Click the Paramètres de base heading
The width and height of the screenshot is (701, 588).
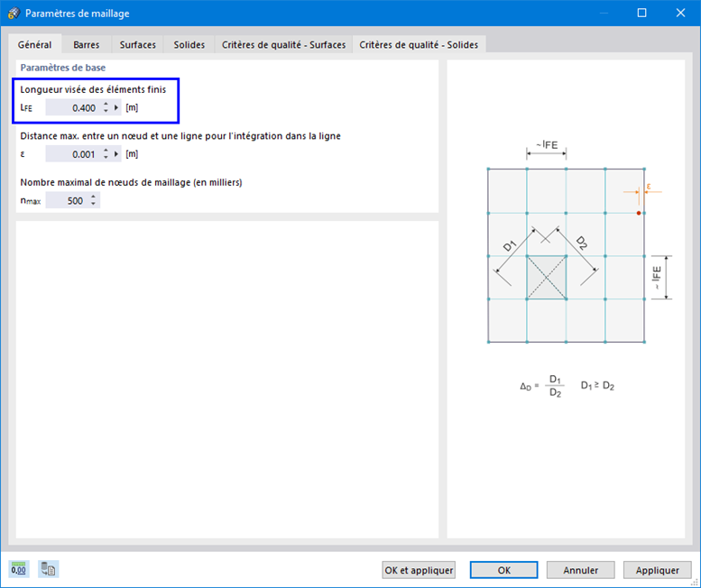pos(63,68)
